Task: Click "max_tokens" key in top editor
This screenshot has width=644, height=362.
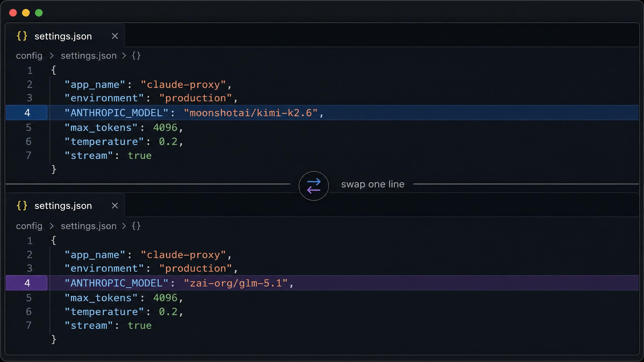Action: pyautogui.click(x=101, y=128)
